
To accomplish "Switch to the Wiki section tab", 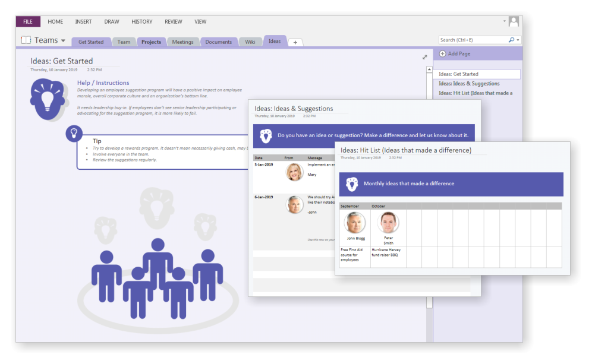I will click(x=250, y=42).
